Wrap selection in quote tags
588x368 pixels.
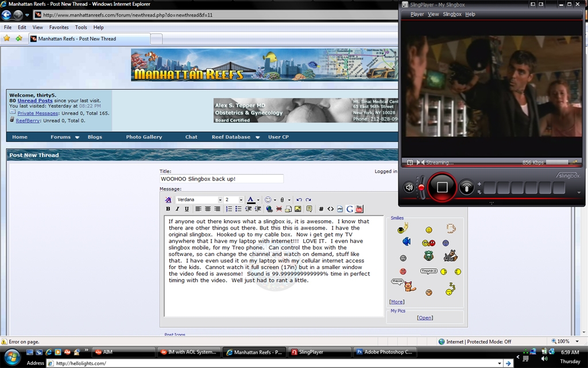(310, 209)
